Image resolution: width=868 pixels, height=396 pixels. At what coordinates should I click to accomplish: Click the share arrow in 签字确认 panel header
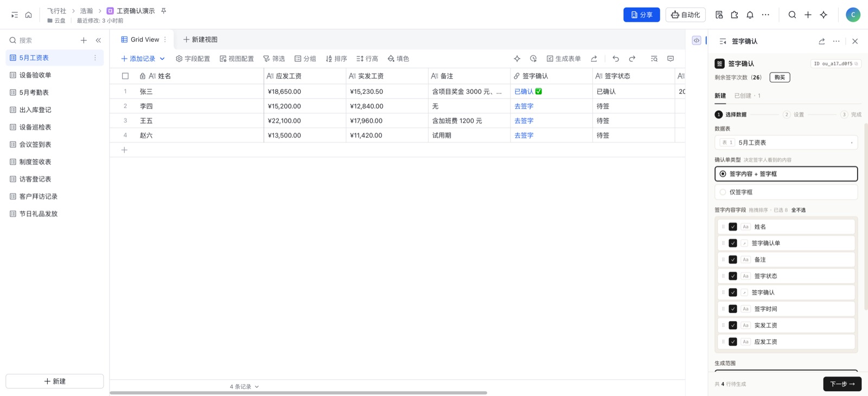coord(821,41)
